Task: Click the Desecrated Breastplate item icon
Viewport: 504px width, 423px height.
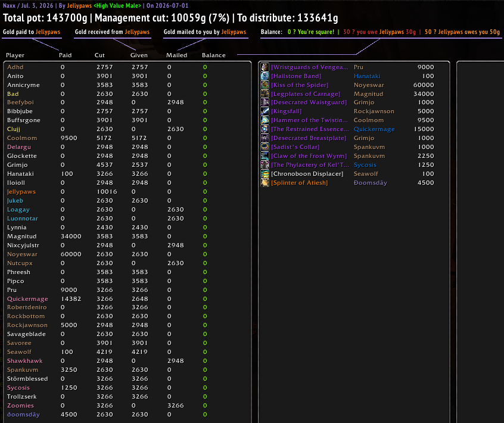Action: point(265,138)
